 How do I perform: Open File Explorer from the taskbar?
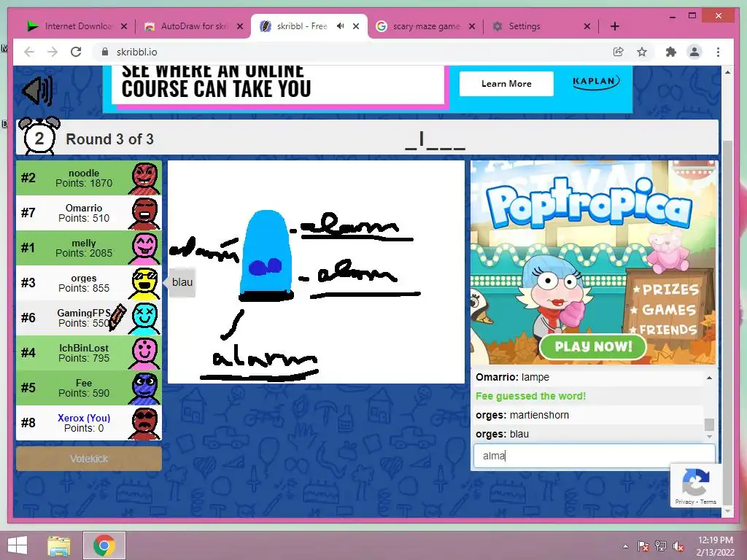pos(59,545)
